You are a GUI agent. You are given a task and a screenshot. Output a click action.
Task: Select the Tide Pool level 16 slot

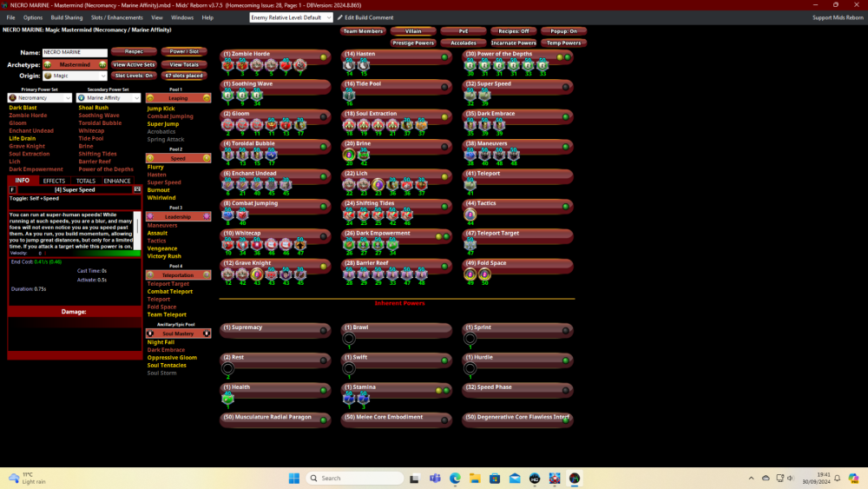pyautogui.click(x=349, y=96)
